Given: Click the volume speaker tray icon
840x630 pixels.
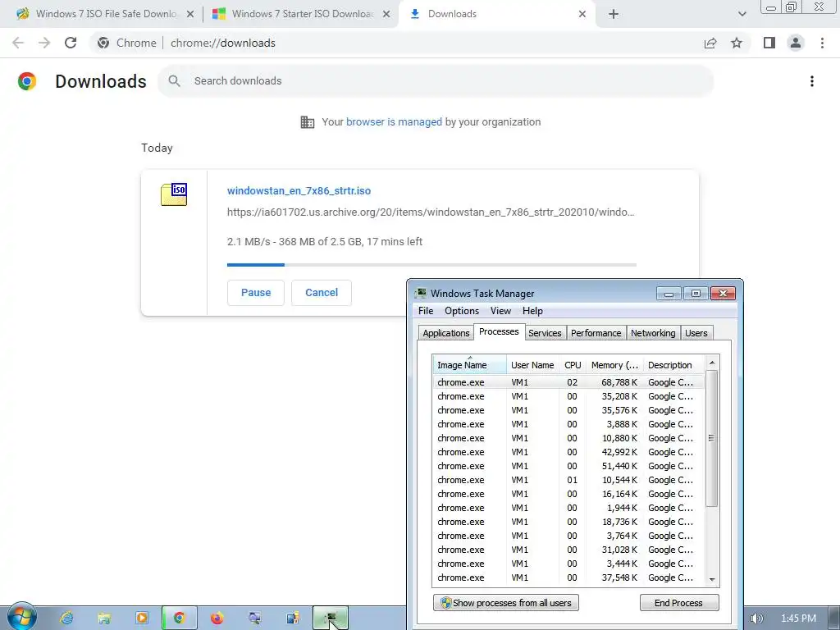Looking at the screenshot, I should pos(756,619).
